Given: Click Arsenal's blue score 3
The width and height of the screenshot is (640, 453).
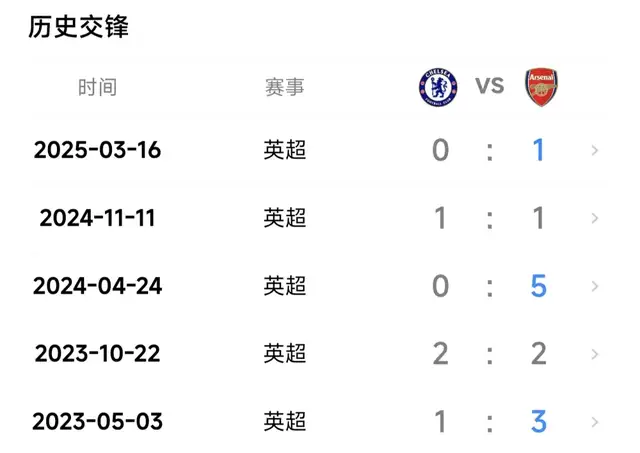Looking at the screenshot, I should tap(539, 422).
